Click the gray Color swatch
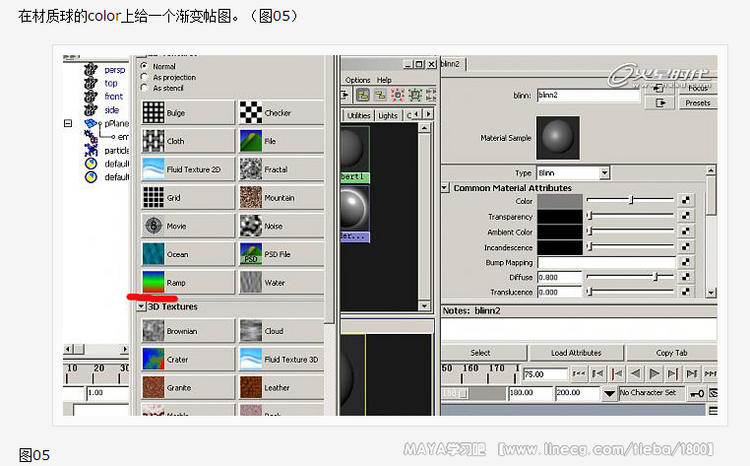Screen dimensions: 750x466 click(x=560, y=201)
